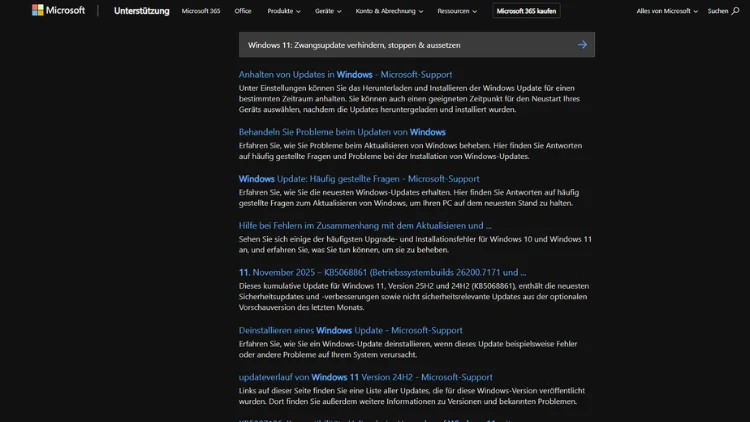750x422 pixels.
Task: Open the KB5068861 November 2025 result
Action: 382,272
